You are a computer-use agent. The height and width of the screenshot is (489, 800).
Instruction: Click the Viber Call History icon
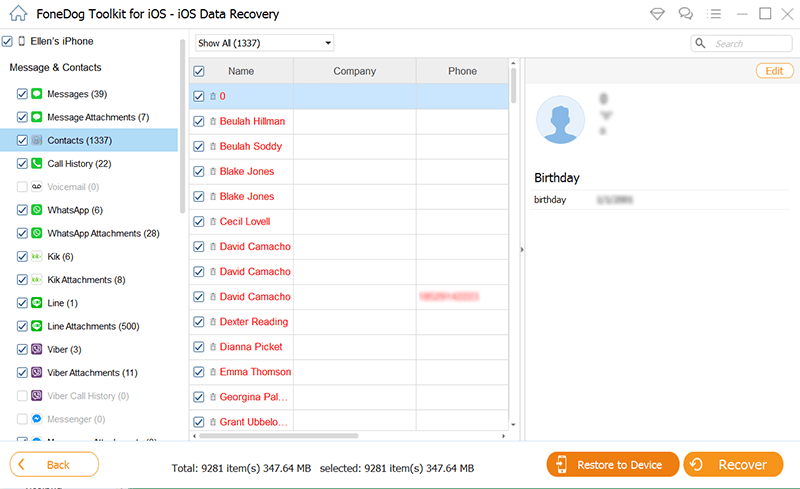pyautogui.click(x=37, y=396)
